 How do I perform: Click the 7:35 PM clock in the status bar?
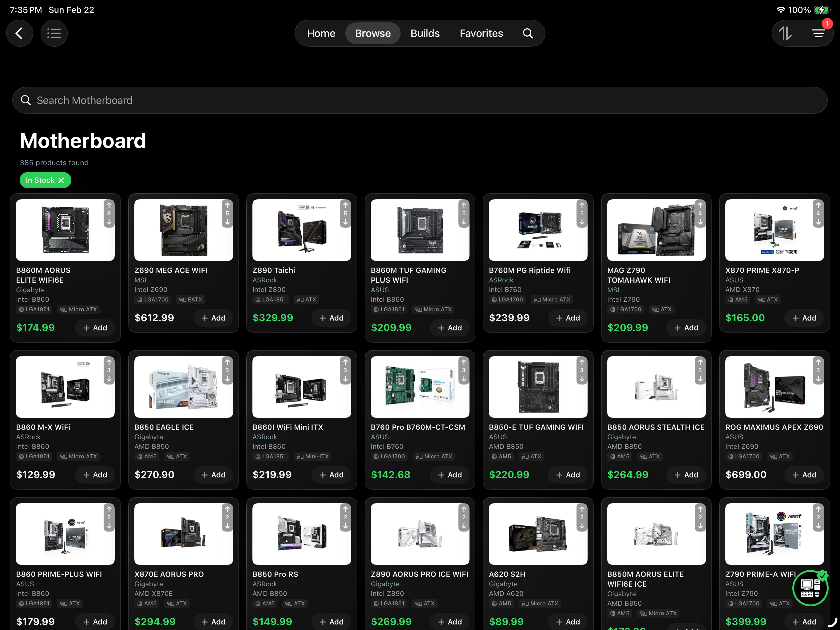coord(26,10)
